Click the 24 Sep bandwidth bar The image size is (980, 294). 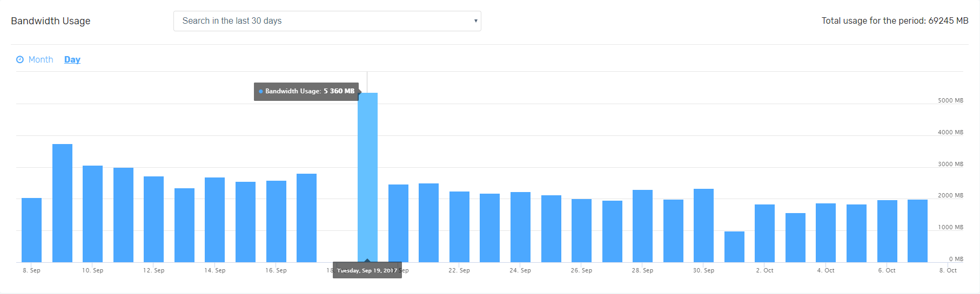point(520,227)
